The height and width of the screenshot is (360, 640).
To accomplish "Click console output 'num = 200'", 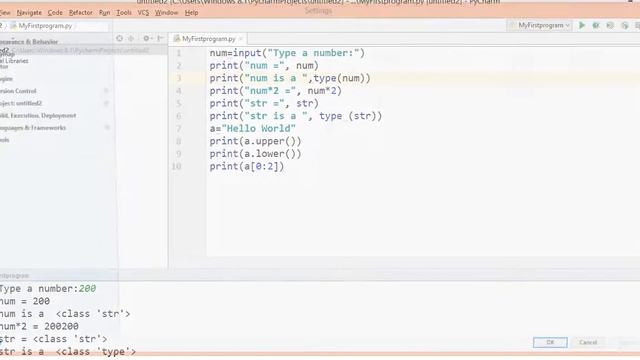I will (25, 301).
